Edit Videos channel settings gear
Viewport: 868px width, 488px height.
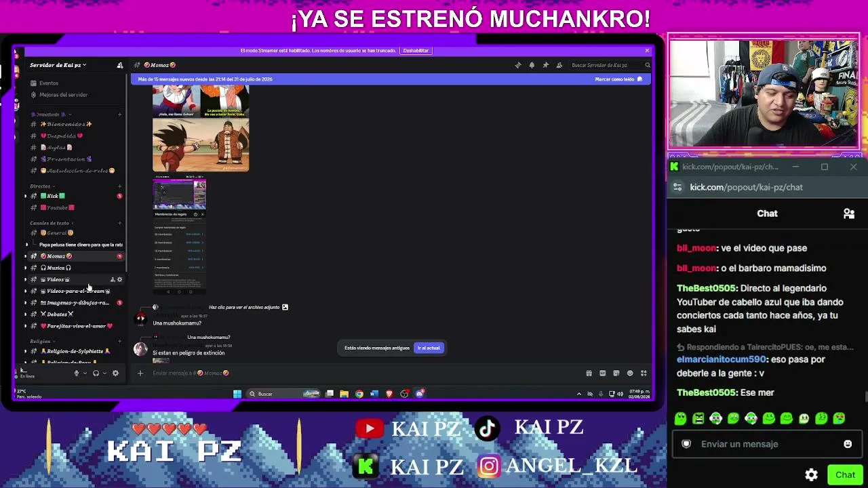(120, 279)
